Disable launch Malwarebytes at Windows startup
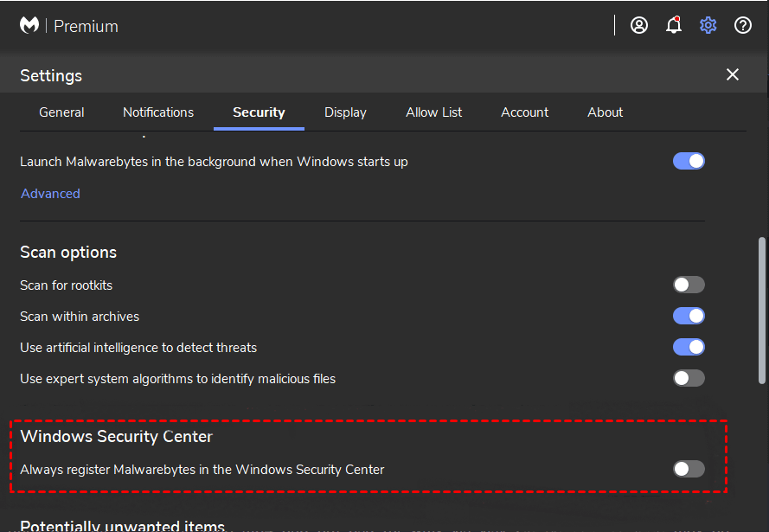This screenshot has width=769, height=532. click(x=689, y=161)
